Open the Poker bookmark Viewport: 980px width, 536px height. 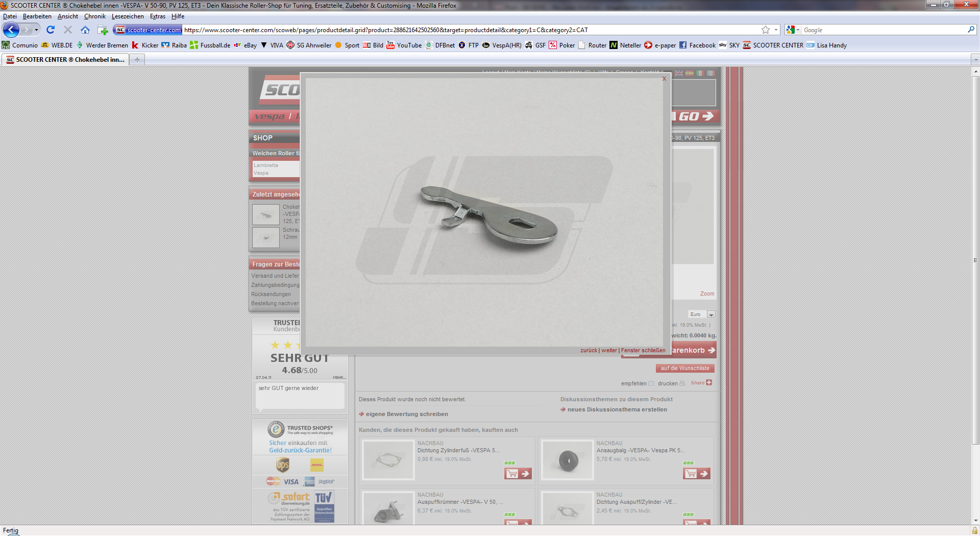pyautogui.click(x=562, y=45)
